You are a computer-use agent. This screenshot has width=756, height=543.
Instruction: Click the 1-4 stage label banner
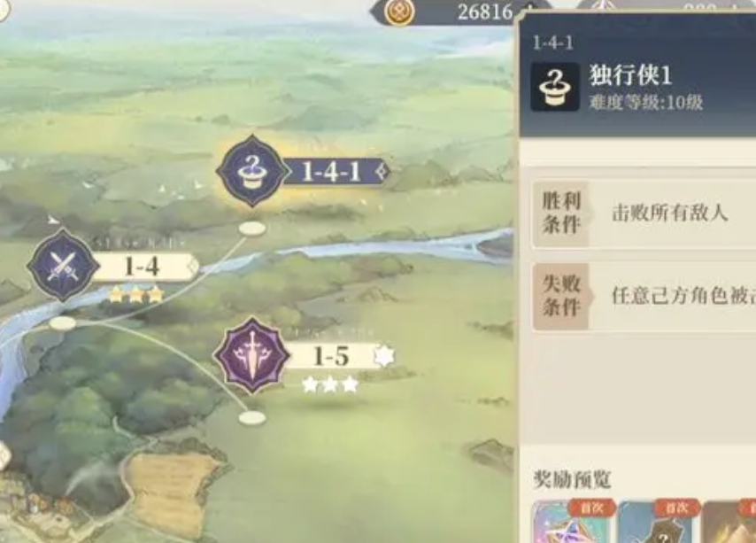[145, 267]
